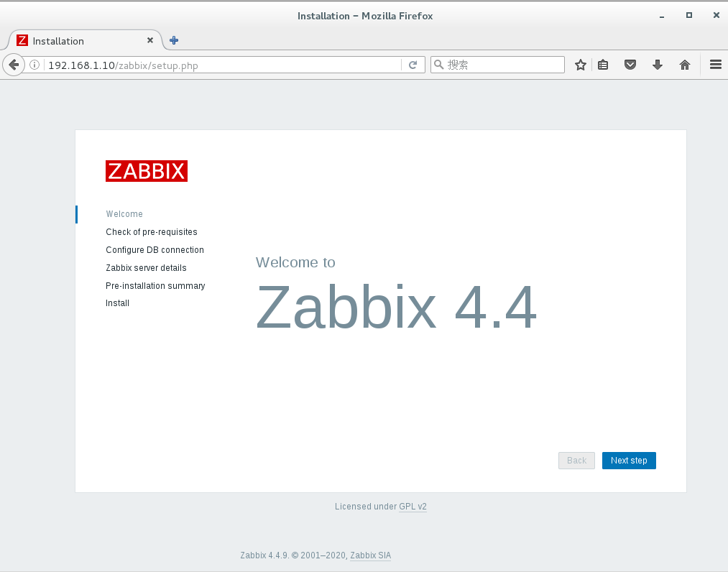Minimize the Firefox window
Viewport: 728px width, 572px height.
(x=662, y=17)
